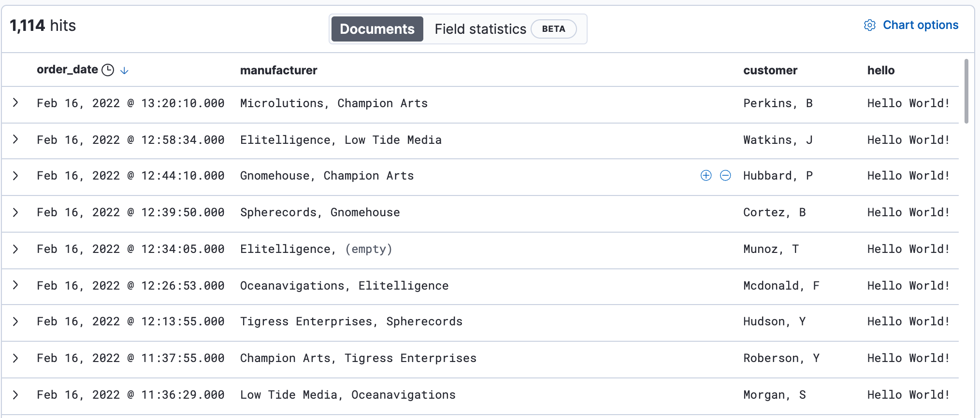Expand the 11:37:55 Roberson document row
This screenshot has width=980, height=418.
click(x=16, y=358)
